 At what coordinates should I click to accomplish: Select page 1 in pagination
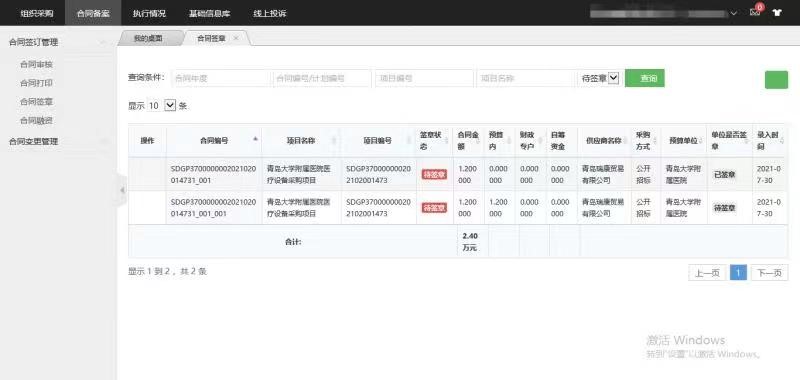(x=738, y=273)
